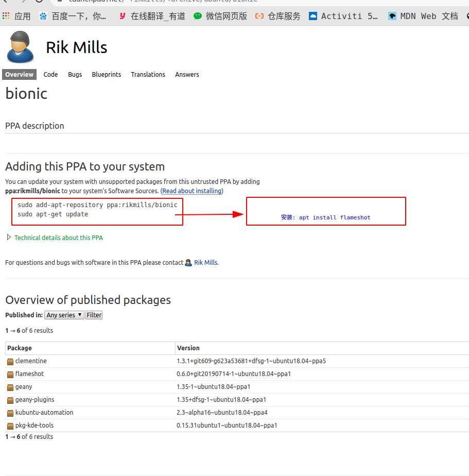Click geany-plugins version 1.35+dfsg-1 cell
Image resolution: width=469 pixels, height=476 pixels.
(221, 400)
